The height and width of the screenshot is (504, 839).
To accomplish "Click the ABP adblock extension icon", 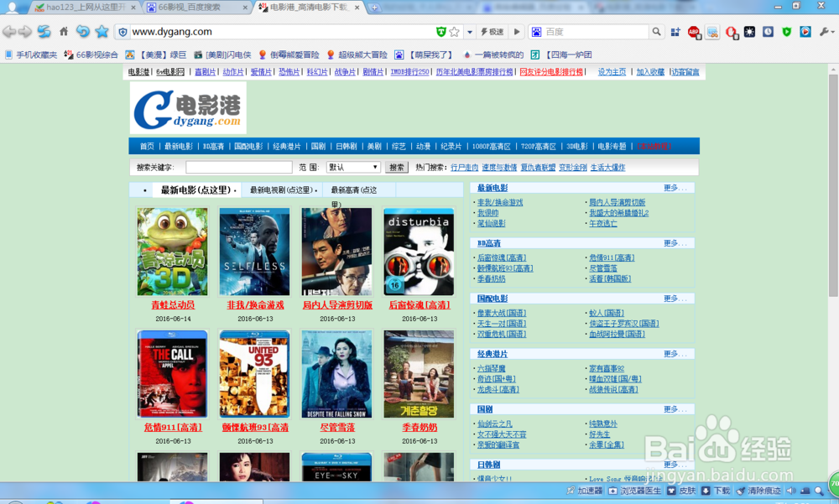I will [694, 32].
